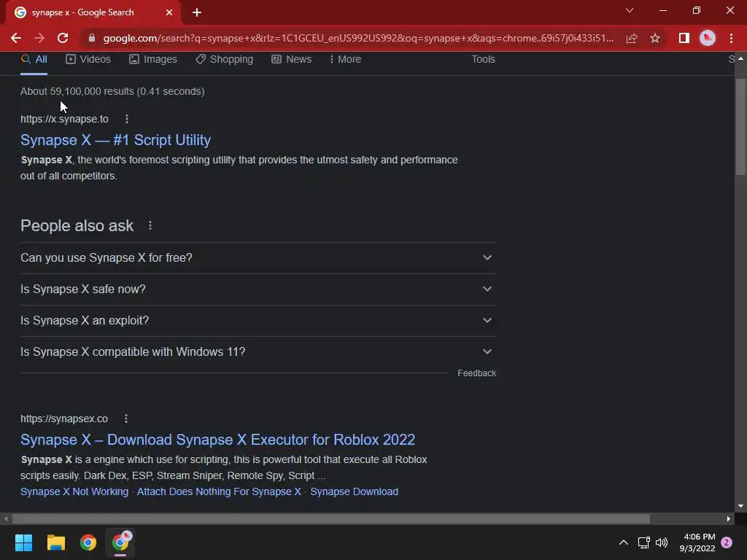Open Synapse X Executor for Roblox 2022 result
This screenshot has width=747, height=560.
[217, 440]
